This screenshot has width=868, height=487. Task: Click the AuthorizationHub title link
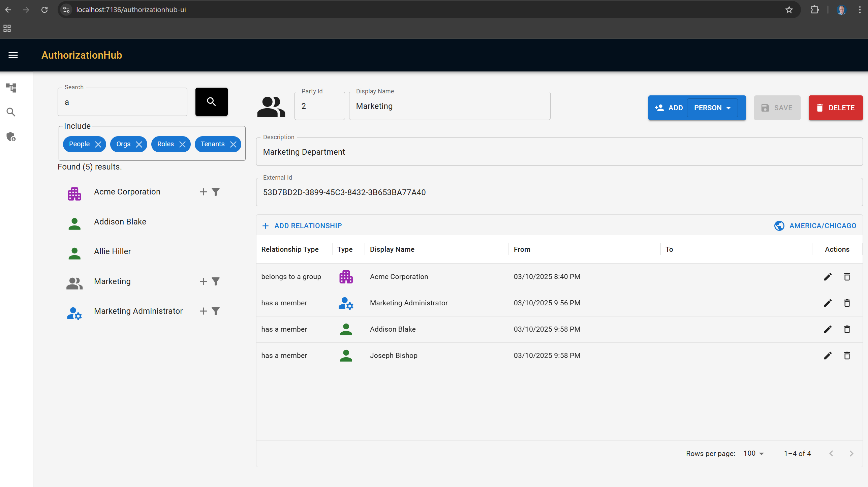pyautogui.click(x=82, y=55)
